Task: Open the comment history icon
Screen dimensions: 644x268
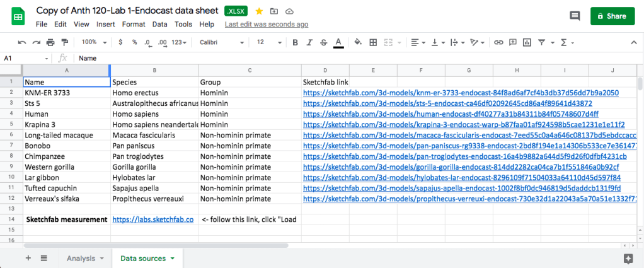Action: click(574, 16)
